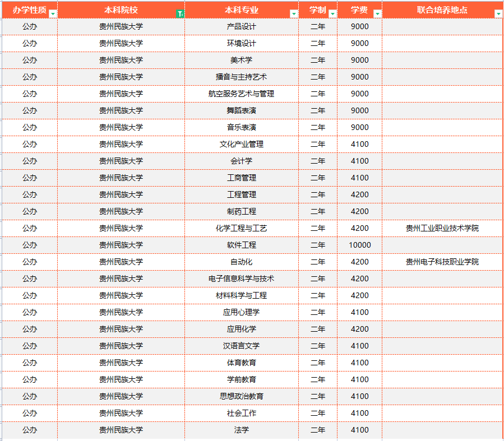Open the active filter on 本科院校 column
The width and height of the screenshot is (504, 441).
[x=180, y=14]
